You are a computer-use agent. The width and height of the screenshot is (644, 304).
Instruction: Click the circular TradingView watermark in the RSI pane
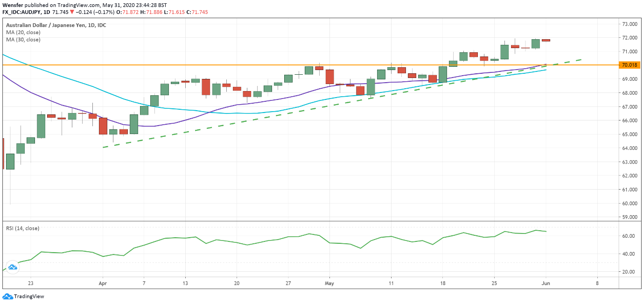pyautogui.click(x=13, y=267)
